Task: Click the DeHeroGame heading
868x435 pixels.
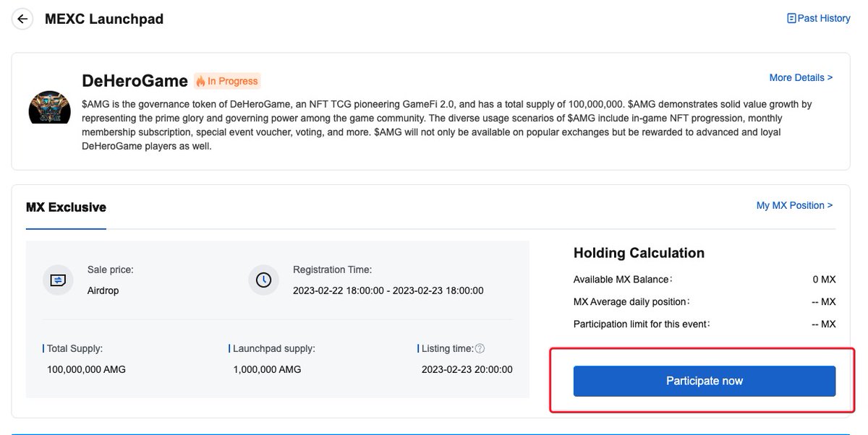Action: pos(135,81)
